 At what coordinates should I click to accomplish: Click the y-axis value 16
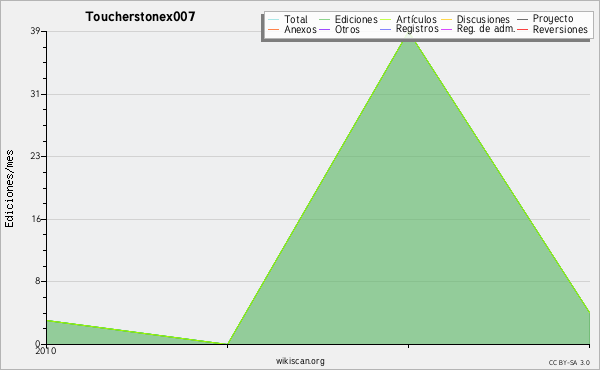(x=36, y=219)
